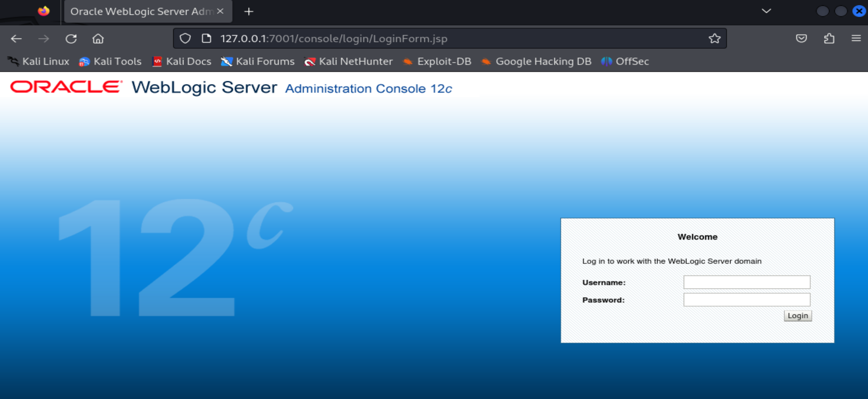Click the 'Username:' label
The image size is (868, 399).
tap(604, 282)
